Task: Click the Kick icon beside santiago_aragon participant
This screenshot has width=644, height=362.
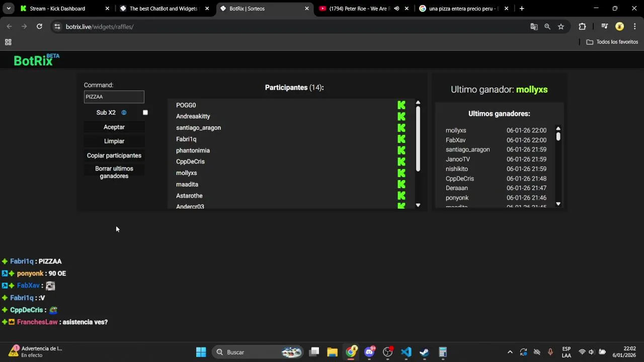Action: pos(401,128)
